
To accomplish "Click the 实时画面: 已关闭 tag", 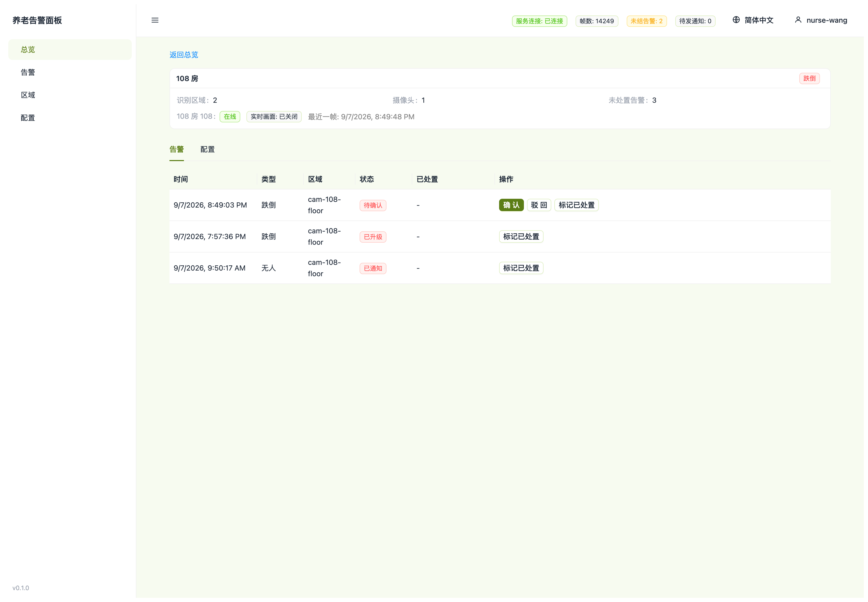I will [274, 116].
